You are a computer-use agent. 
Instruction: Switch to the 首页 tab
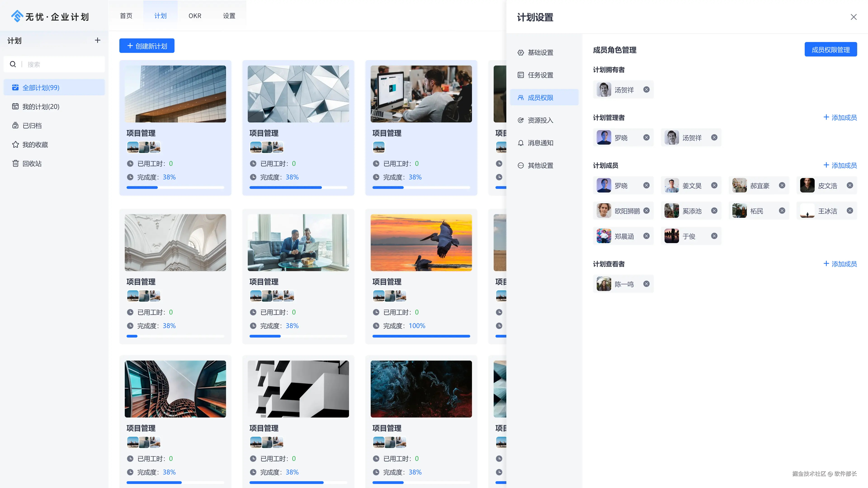click(126, 16)
